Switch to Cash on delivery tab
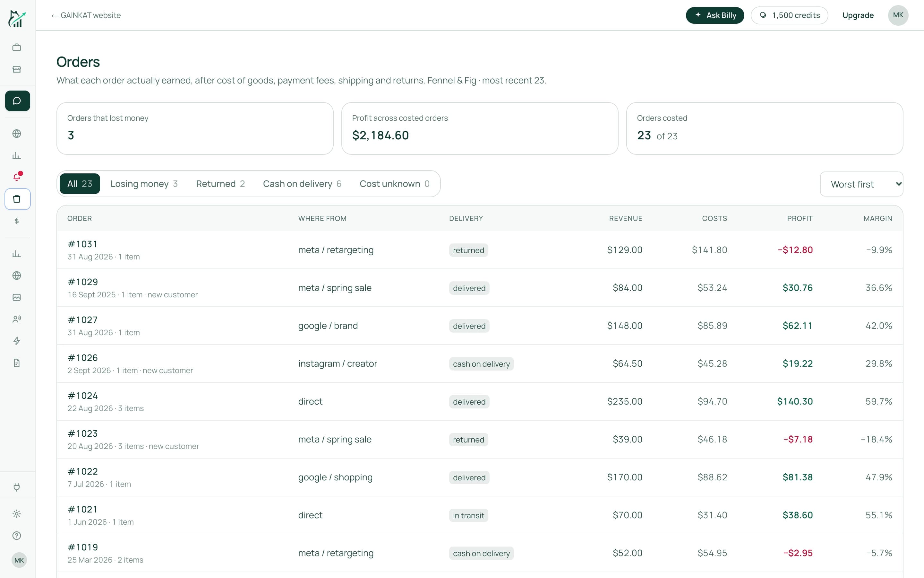The height and width of the screenshot is (578, 924). 302,184
